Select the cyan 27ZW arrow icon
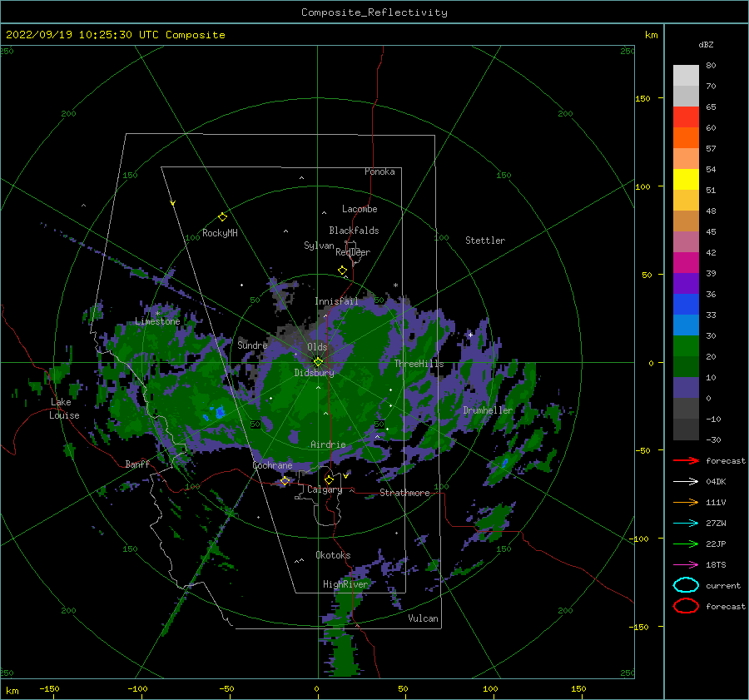 [x=686, y=524]
